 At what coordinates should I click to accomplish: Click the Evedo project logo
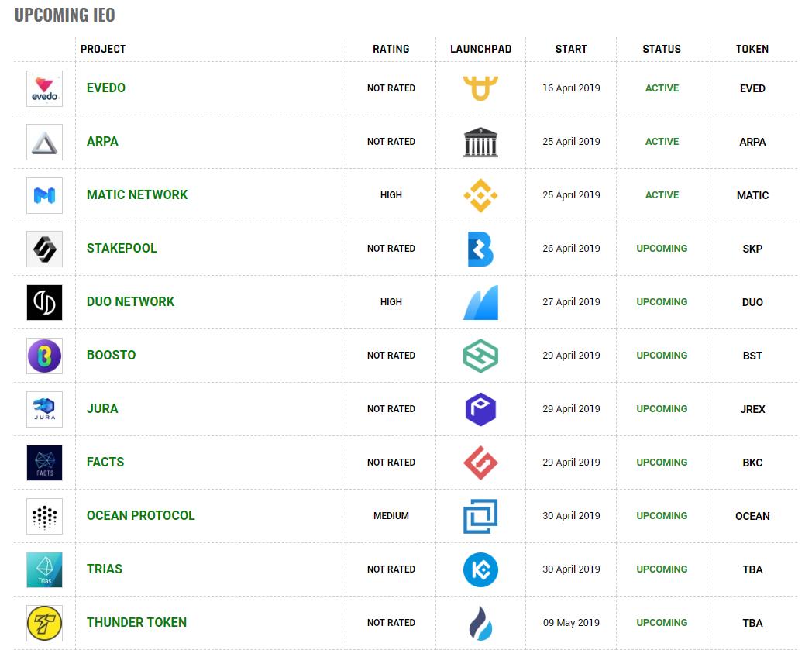44,88
